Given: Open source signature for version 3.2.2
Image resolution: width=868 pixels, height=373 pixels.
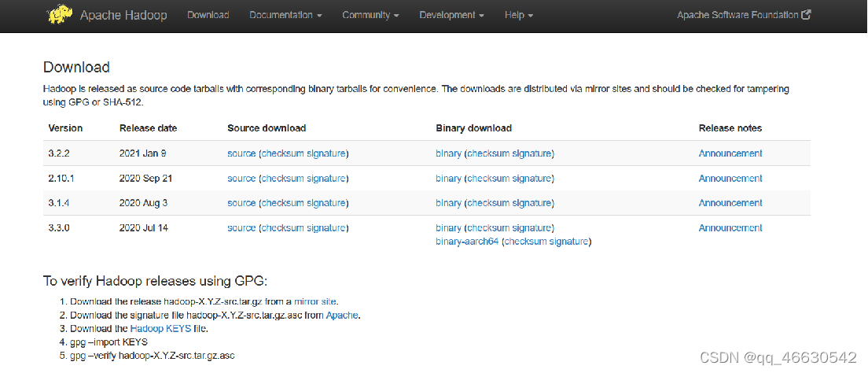Looking at the screenshot, I should tap(325, 153).
